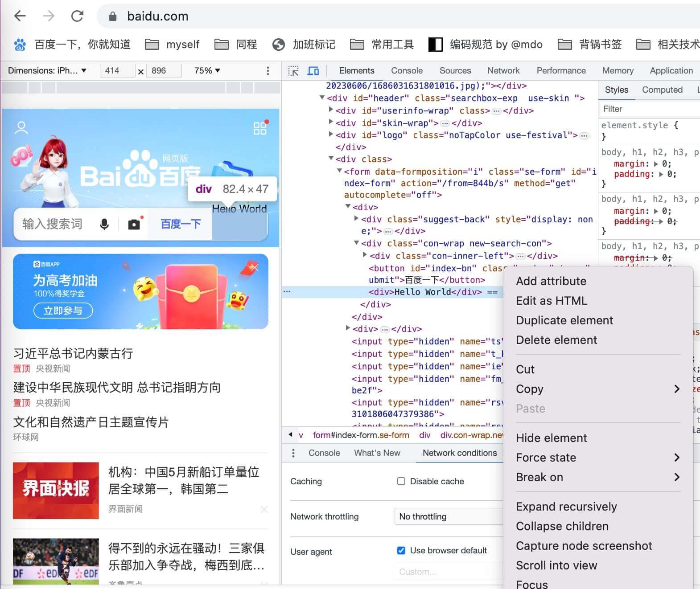Choose Cut from context menu
Screen dimensions: 700x589
point(525,369)
